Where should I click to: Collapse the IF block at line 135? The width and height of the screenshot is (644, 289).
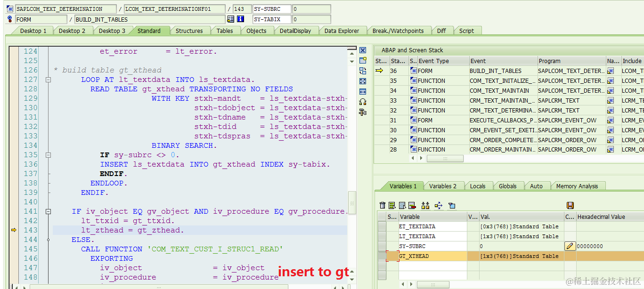pos(48,155)
